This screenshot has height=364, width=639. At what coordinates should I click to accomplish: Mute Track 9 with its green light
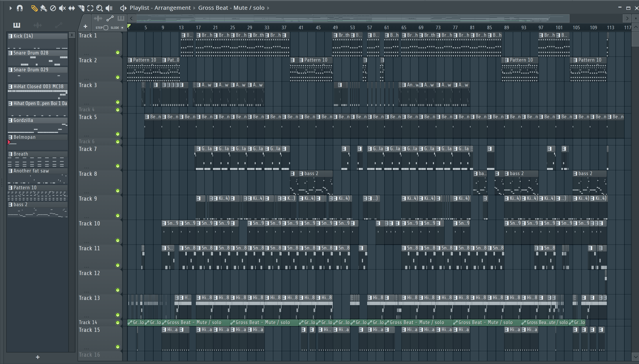[x=118, y=215]
